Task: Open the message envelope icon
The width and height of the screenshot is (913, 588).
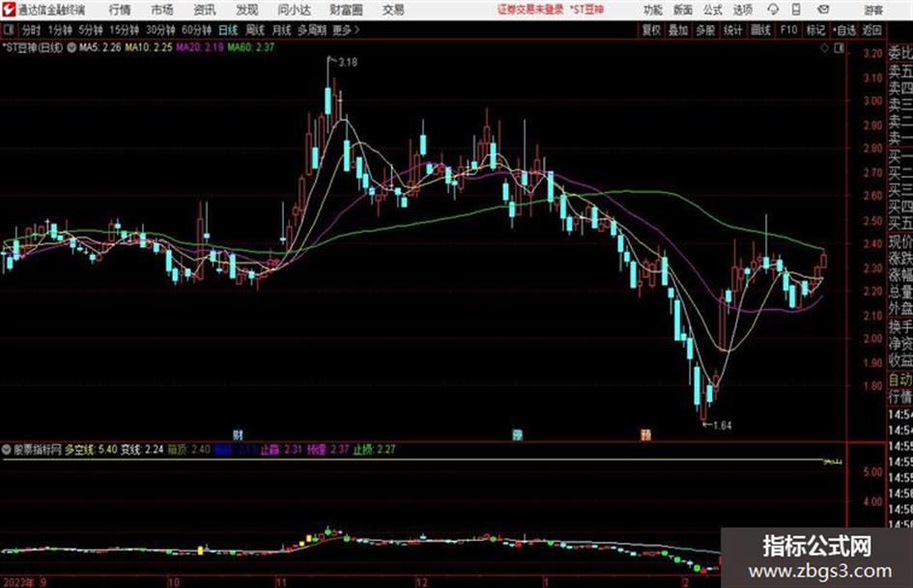Action: [x=823, y=10]
